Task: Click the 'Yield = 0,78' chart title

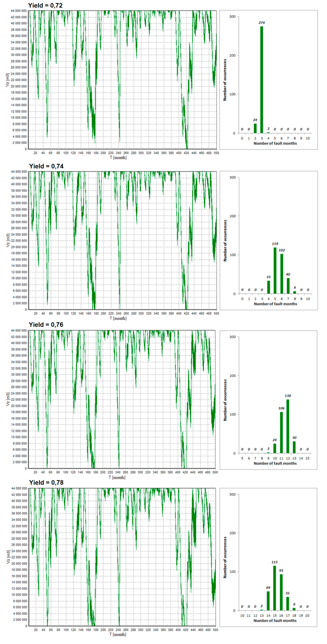Action: coord(46,483)
